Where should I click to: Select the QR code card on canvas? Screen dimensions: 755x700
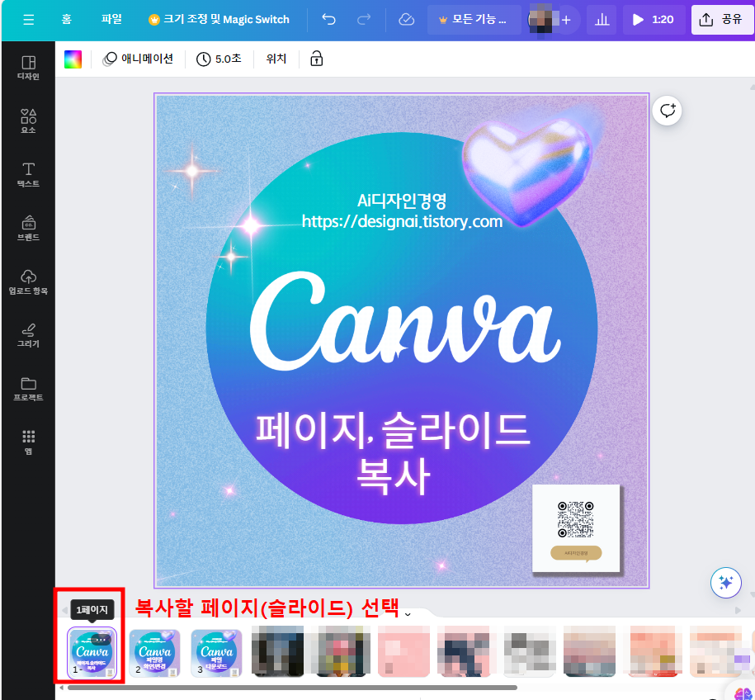(x=575, y=528)
